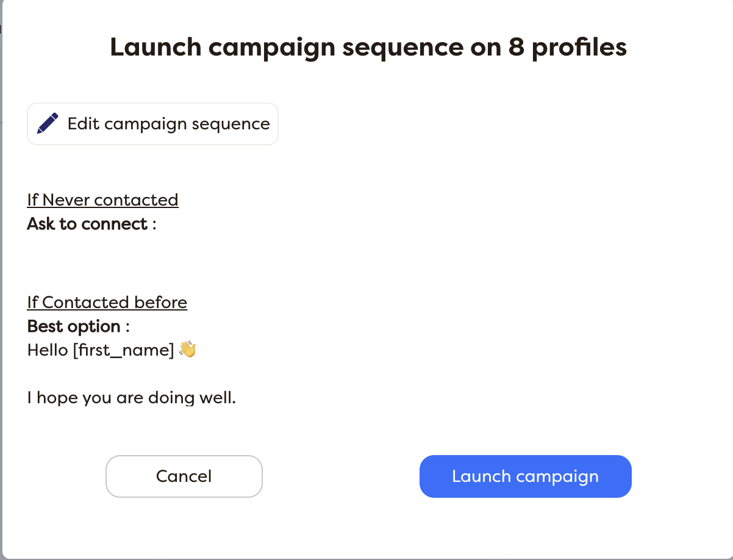Click the waving hand emoji
The height and width of the screenshot is (560, 733).
pyautogui.click(x=188, y=350)
